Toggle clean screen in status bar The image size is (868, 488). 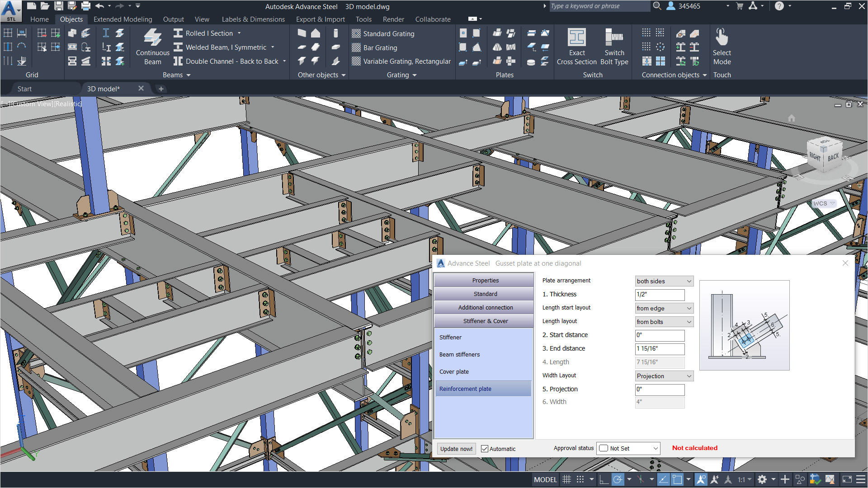tap(847, 479)
